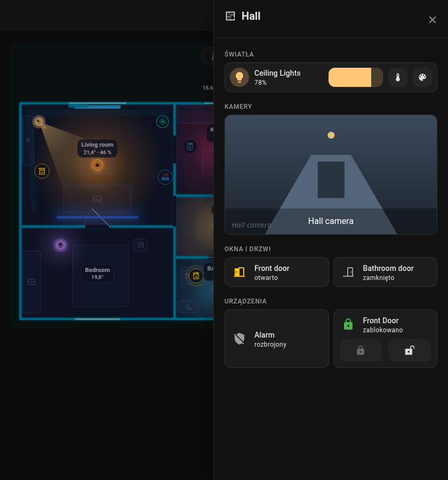Click the floorplan icon beside Hall title
Image resolution: width=448 pixels, height=480 pixels.
[x=230, y=16]
